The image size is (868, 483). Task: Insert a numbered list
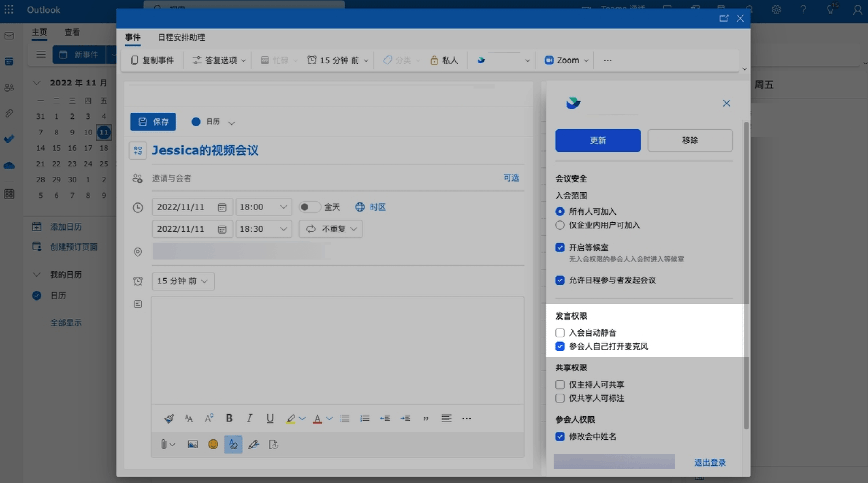point(365,419)
